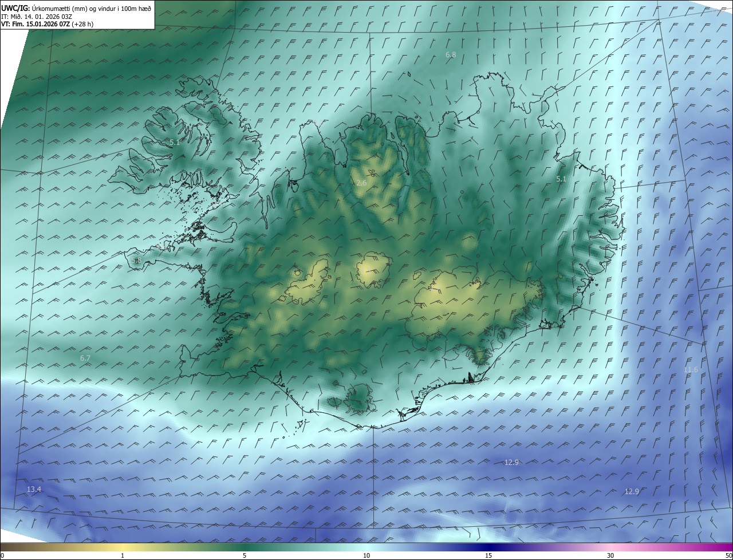This screenshot has height=560, width=733.
Task: Click the 30 tick on the color scale
Action: (x=610, y=555)
